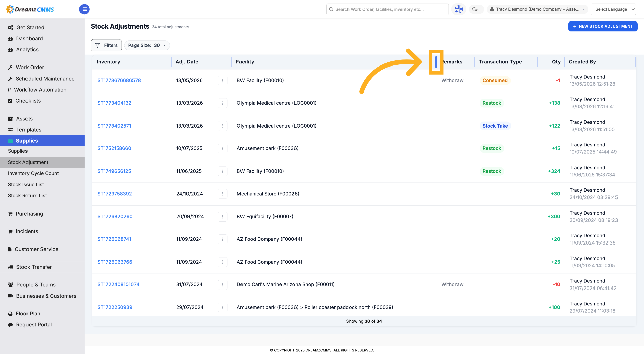This screenshot has width=644, height=354.
Task: Click the Stock Take badge
Action: pyautogui.click(x=495, y=126)
